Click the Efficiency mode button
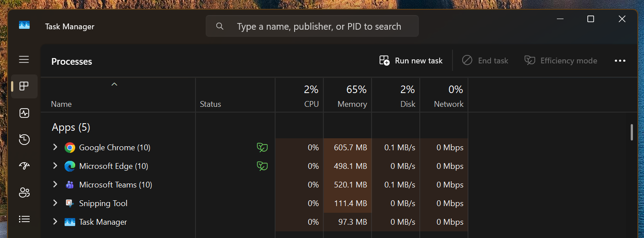Screen dimensions: 644x238 pos(560,61)
